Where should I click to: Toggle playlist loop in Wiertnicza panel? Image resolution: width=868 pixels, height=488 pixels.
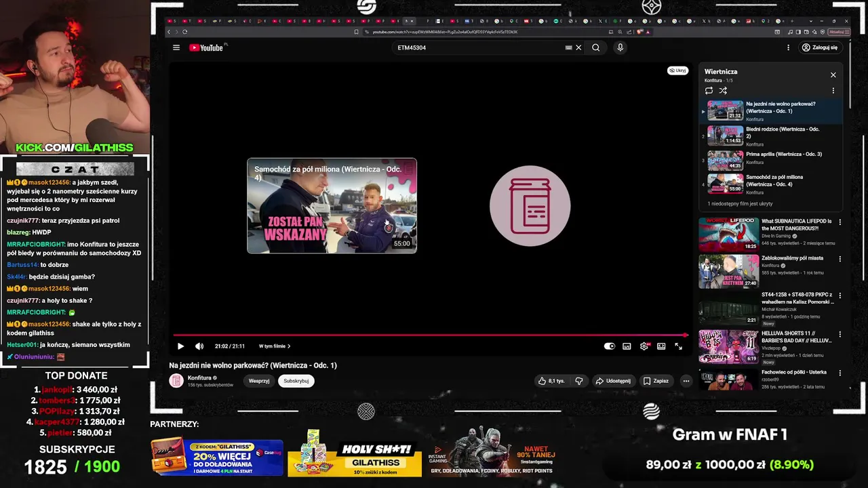(709, 91)
